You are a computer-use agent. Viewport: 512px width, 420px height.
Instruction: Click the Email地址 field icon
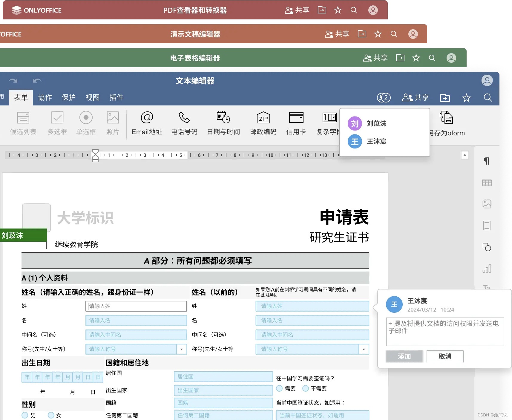click(147, 117)
